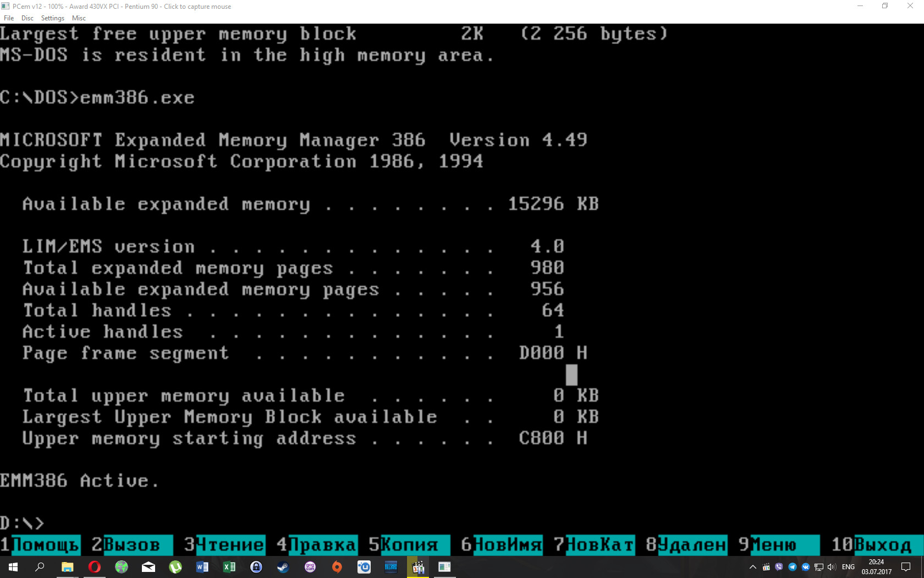
Task: Open the VK messenger tray icon
Action: (x=805, y=567)
